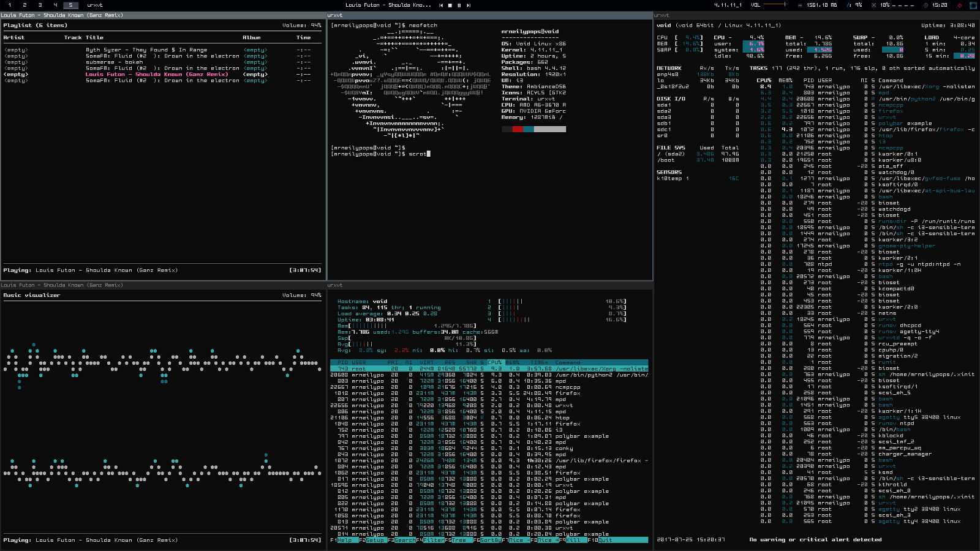Select active workspace 5 in polybar

71,5
